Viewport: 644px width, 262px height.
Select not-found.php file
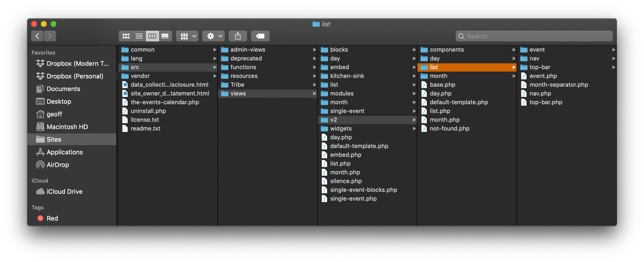click(x=467, y=128)
